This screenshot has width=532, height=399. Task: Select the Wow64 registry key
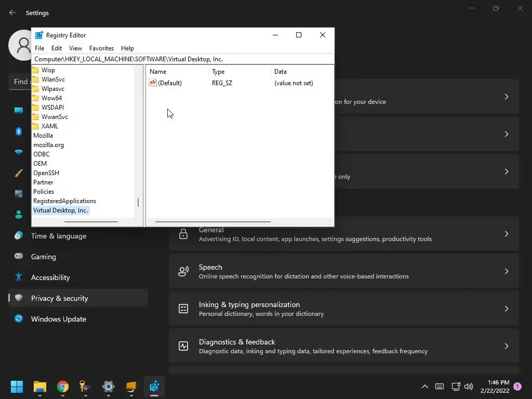[x=51, y=98]
